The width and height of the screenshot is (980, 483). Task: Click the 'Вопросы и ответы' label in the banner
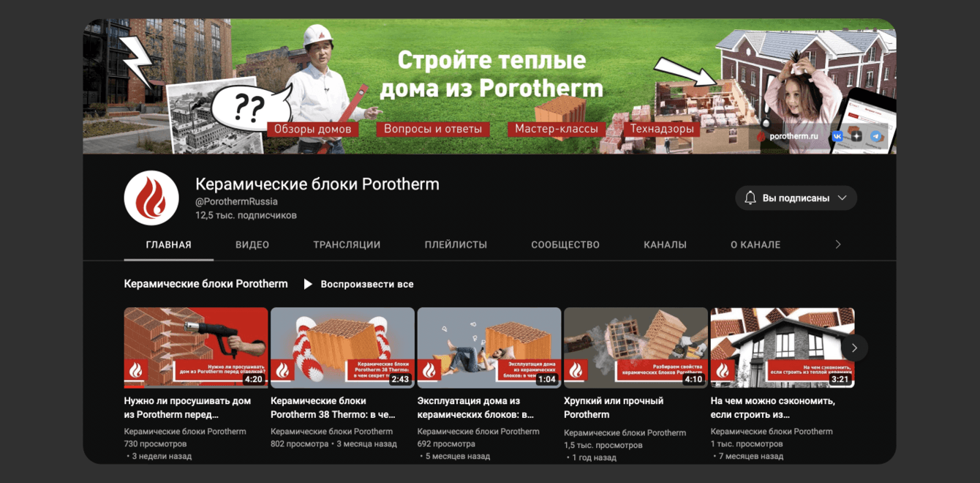(433, 130)
